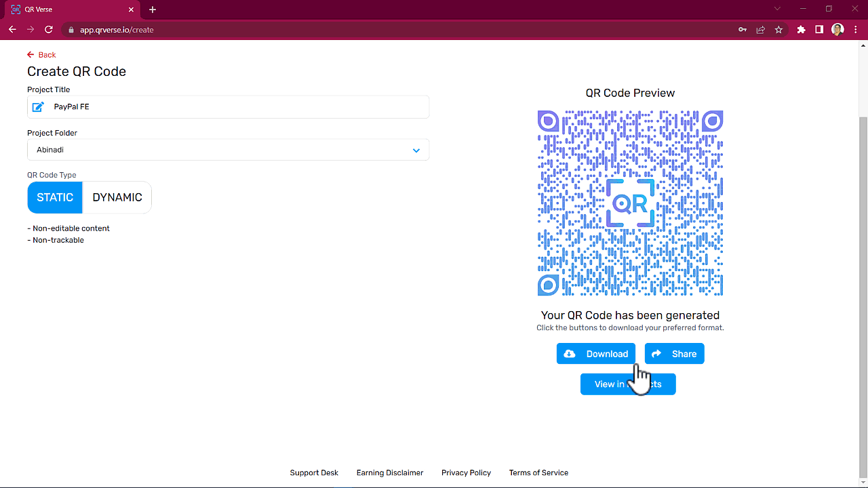Click the address bar URL app.qrverse.io/create
This screenshot has width=868, height=488.
point(117,30)
